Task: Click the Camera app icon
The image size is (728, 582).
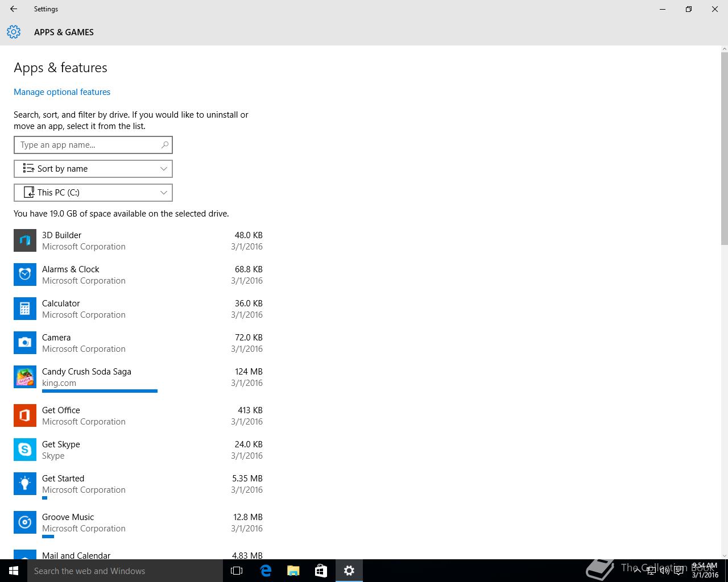Action: [x=25, y=343]
